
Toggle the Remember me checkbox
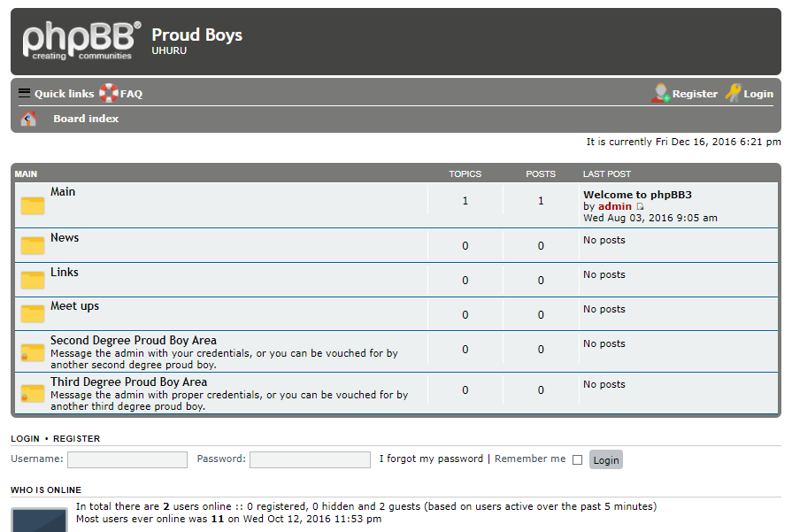coord(577,459)
